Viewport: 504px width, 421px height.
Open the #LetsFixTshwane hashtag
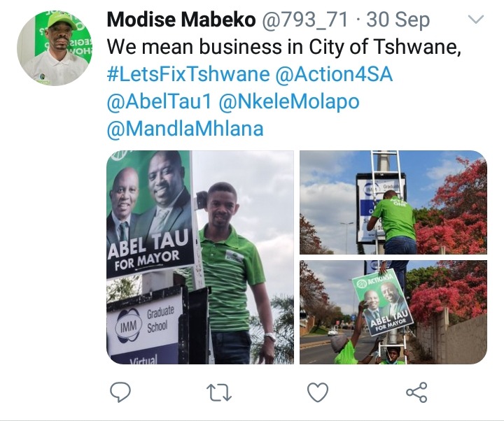pos(188,74)
